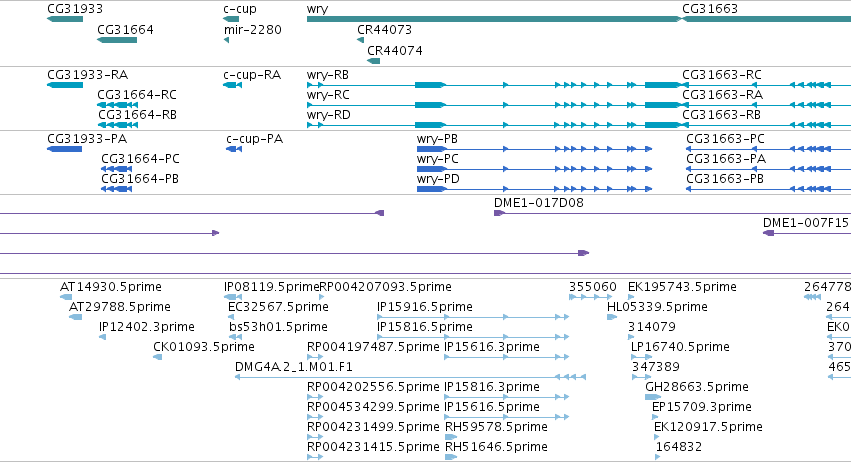Viewport: 851px width, 462px height.
Task: Select EST RH59578.5prime
Action: click(x=451, y=438)
